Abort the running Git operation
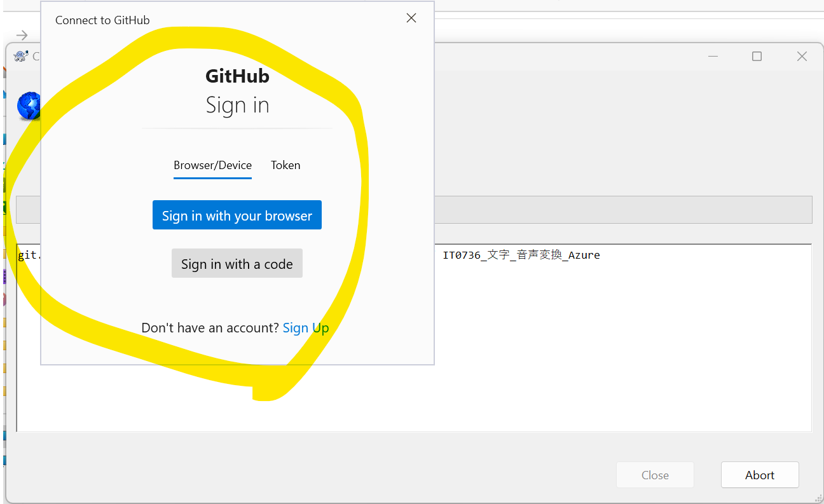The image size is (824, 504). 760,475
